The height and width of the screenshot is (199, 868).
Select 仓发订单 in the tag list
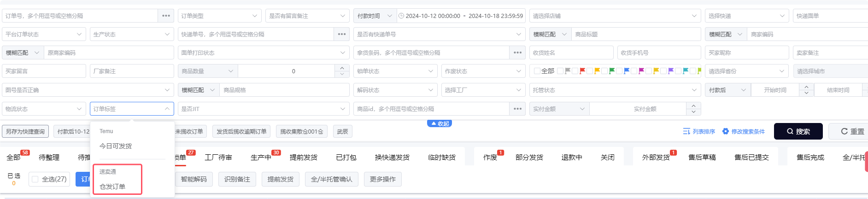point(112,187)
